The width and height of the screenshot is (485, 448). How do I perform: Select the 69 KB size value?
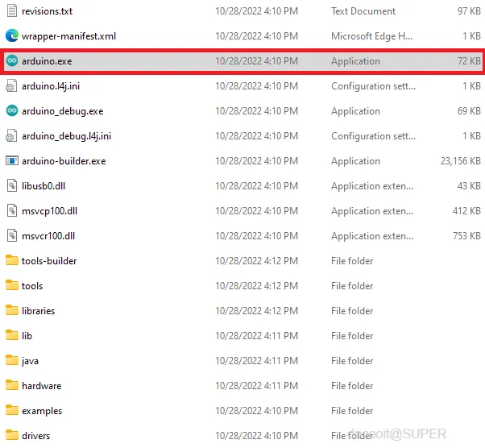(x=469, y=111)
